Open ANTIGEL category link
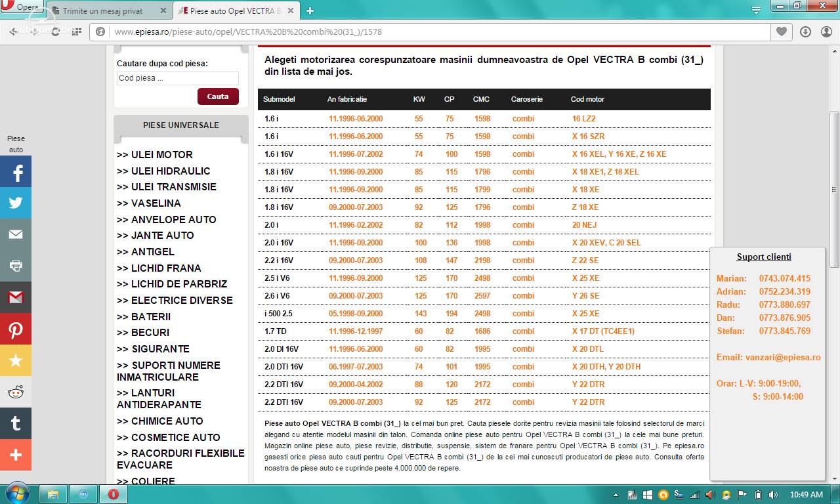 [146, 252]
